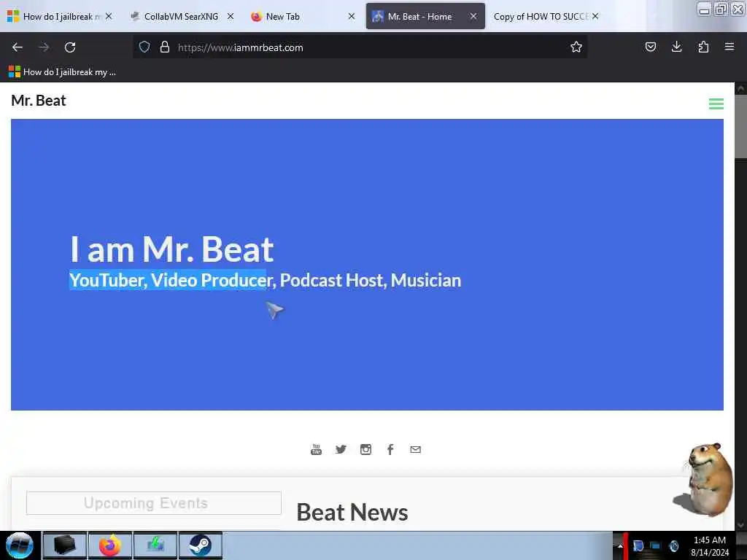Click the page vertical scrollbar thumb
747x560 pixels.
pyautogui.click(x=740, y=126)
